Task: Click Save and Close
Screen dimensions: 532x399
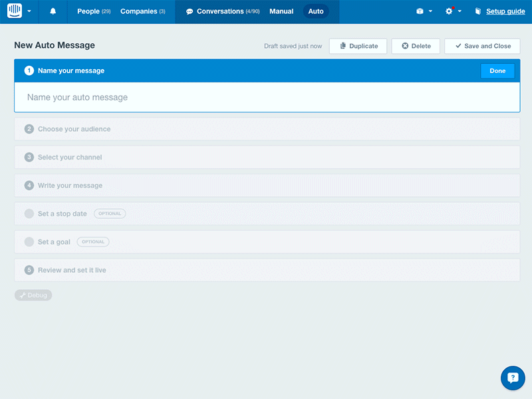Action: tap(482, 46)
